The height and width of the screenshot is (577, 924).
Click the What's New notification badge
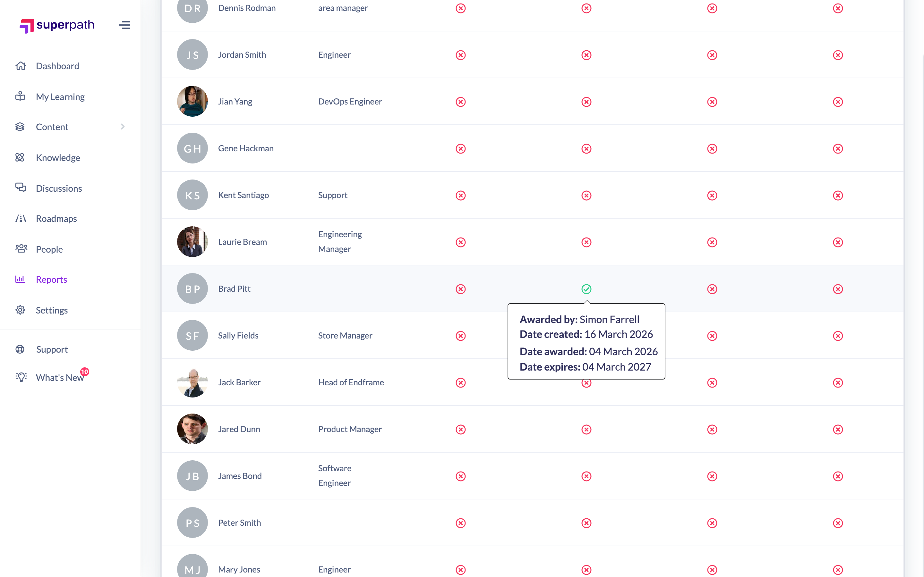(85, 371)
